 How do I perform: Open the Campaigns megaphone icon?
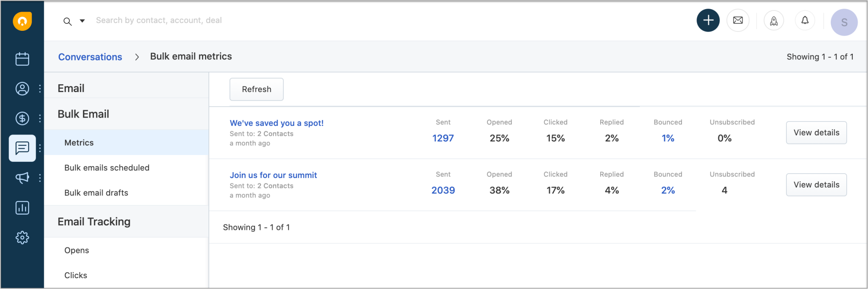[22, 177]
